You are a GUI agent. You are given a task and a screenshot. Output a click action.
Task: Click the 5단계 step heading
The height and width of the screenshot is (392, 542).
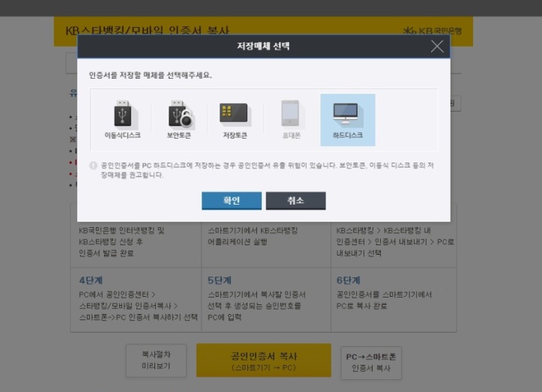(x=220, y=280)
